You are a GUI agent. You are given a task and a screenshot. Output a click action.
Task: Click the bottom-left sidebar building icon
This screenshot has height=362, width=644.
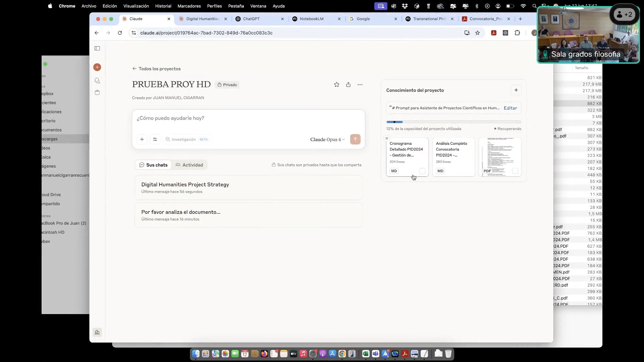(x=97, y=332)
